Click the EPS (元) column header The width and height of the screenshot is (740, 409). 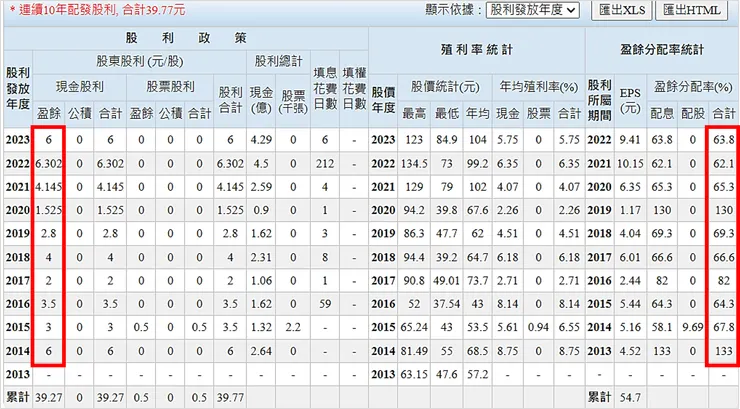[630, 100]
